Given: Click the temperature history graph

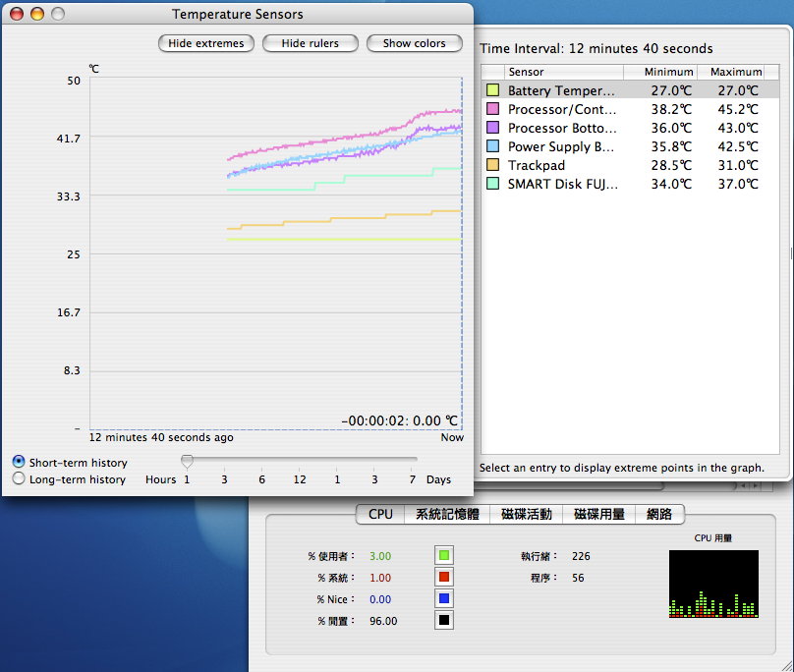Looking at the screenshot, I should [276, 253].
